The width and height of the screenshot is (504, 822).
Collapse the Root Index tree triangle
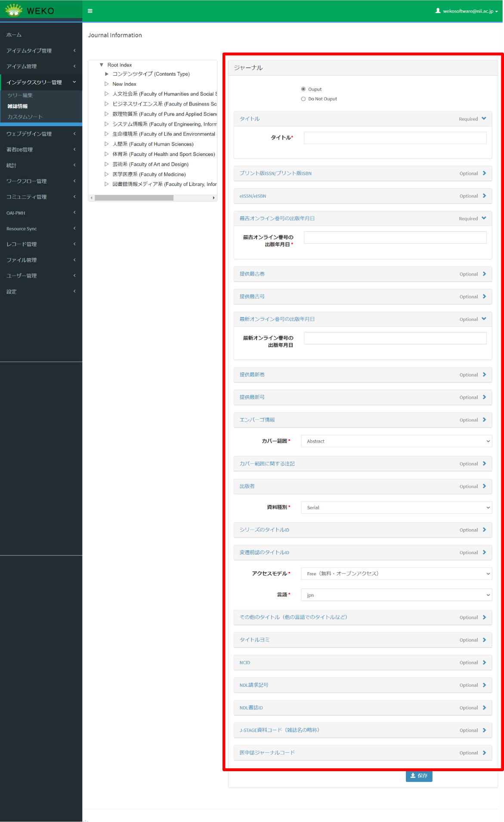pos(102,65)
